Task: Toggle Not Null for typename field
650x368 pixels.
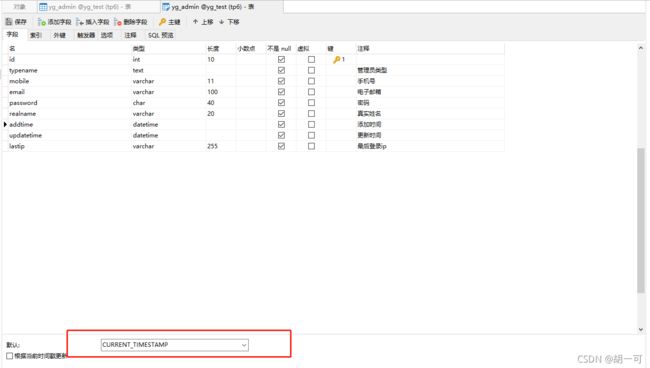Action: [x=281, y=70]
